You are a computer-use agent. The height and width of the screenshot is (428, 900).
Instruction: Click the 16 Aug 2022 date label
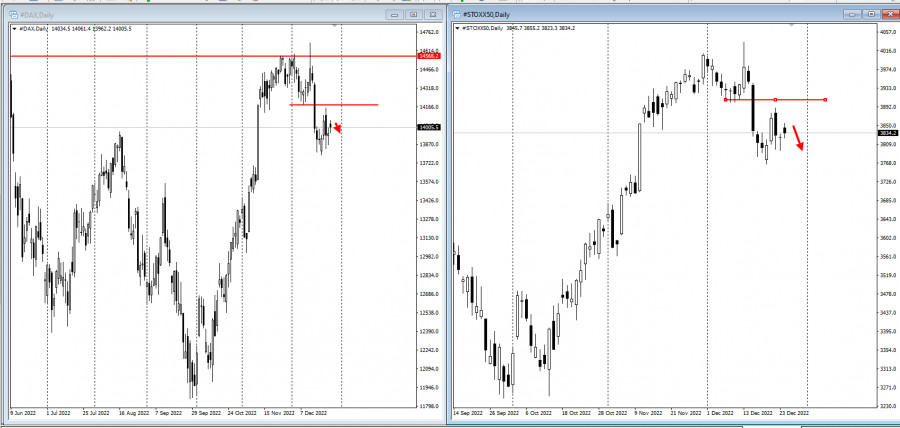[133, 413]
